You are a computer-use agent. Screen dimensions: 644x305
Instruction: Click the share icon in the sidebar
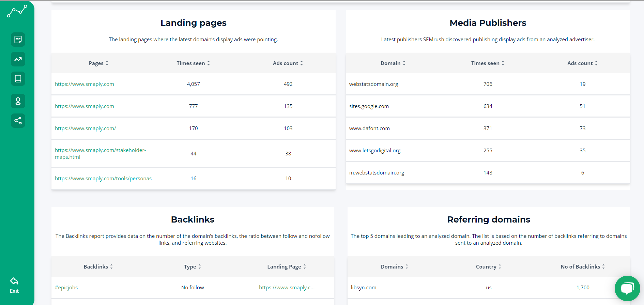tap(18, 121)
